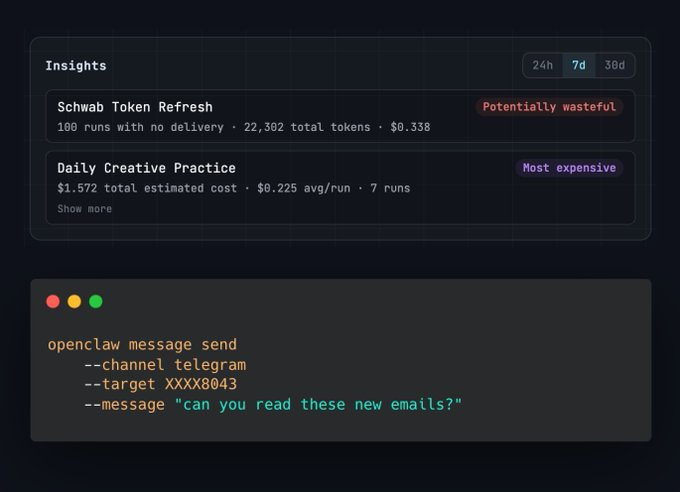This screenshot has width=680, height=492.
Task: Click the quoted message string in terminal
Action: (318, 405)
